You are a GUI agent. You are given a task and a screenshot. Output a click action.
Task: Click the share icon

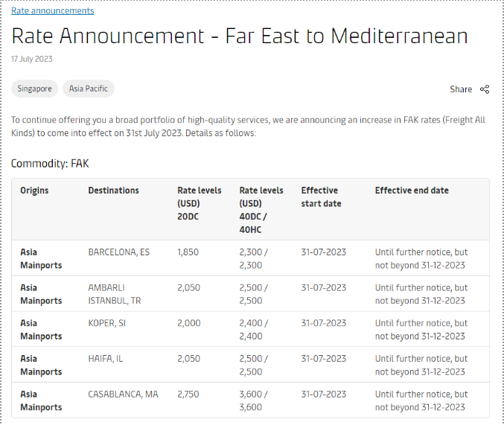485,89
